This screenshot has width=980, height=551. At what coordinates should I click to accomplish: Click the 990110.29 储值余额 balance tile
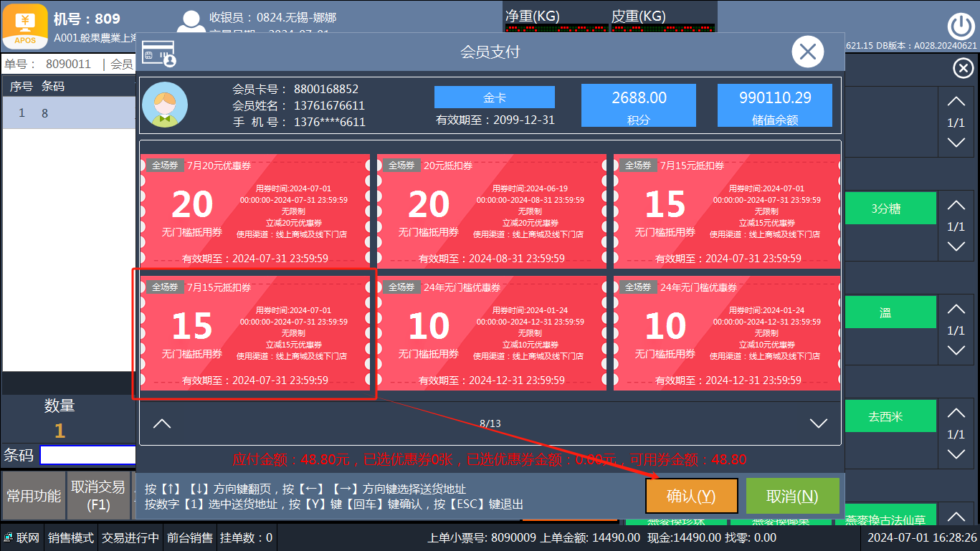pos(775,105)
